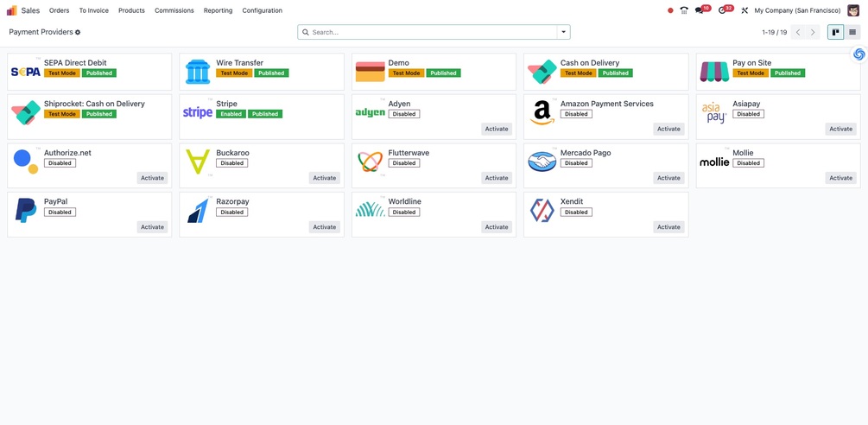Screen dimensions: 868x425
Task: Open the Configuration menu
Action: pyautogui.click(x=262, y=10)
